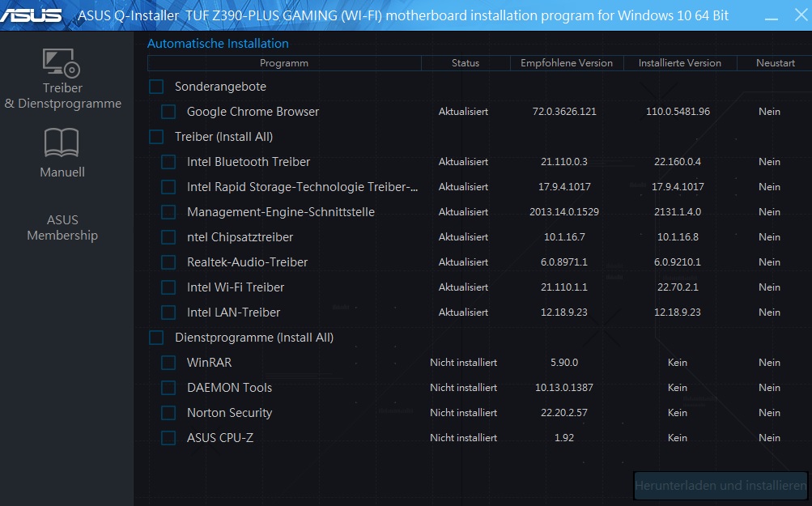812x506 pixels.
Task: Check Dienstprogramme (Install All) checkbox
Action: [x=156, y=338]
